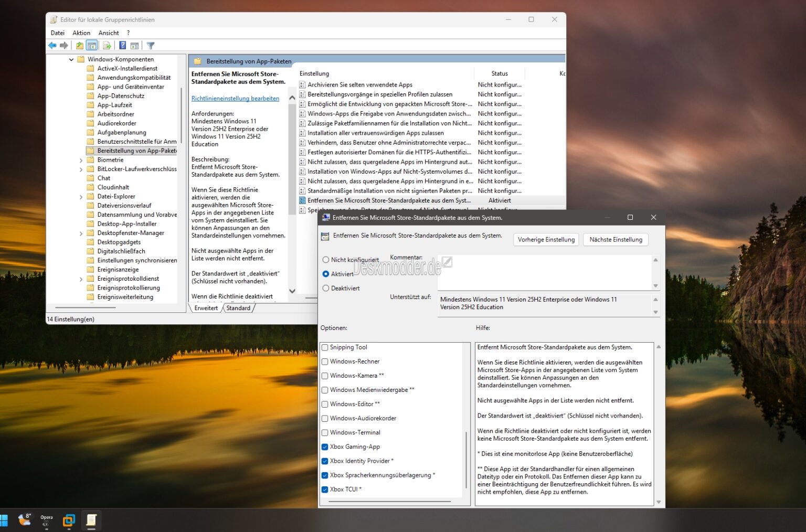Expand the Datei-Explorer tree node
806x532 pixels.
pyautogui.click(x=81, y=196)
